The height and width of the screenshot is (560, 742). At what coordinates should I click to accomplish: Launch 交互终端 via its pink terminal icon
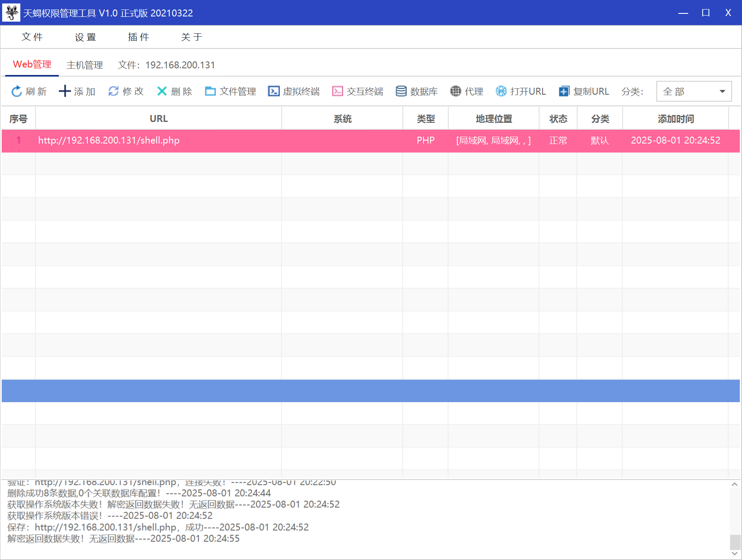coord(337,91)
